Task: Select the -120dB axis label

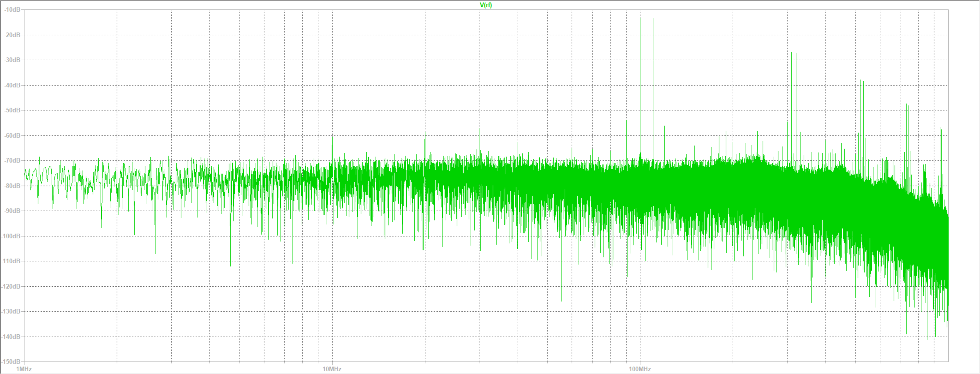Action: 11,286
